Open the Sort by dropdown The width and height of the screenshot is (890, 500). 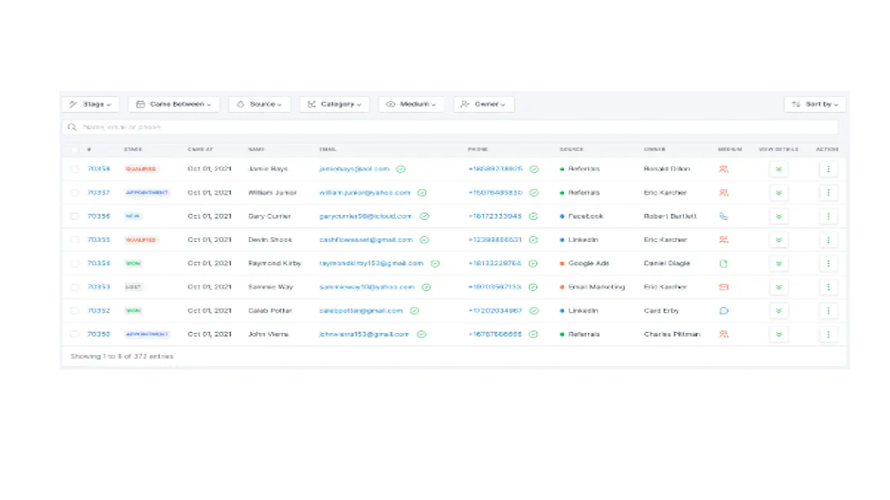[x=815, y=104]
